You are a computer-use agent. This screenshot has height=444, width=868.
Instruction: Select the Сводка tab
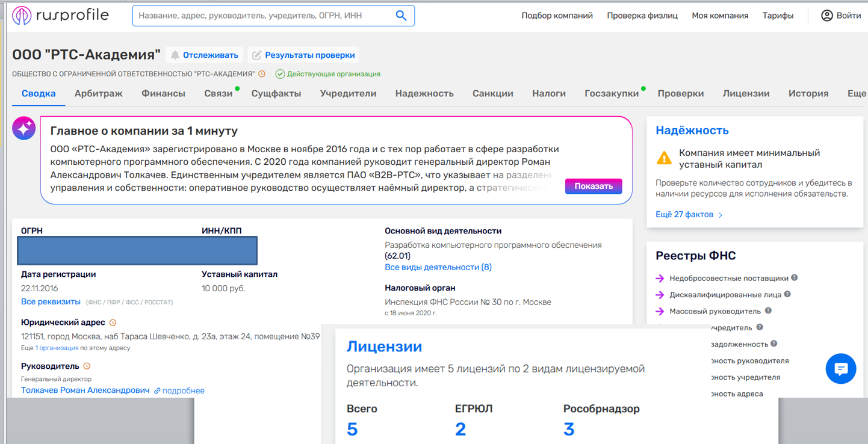click(39, 93)
